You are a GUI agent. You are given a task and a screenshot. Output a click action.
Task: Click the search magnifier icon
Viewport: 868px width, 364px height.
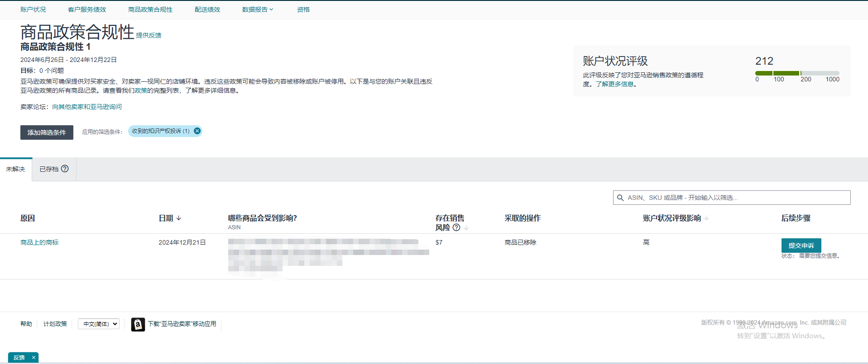620,198
